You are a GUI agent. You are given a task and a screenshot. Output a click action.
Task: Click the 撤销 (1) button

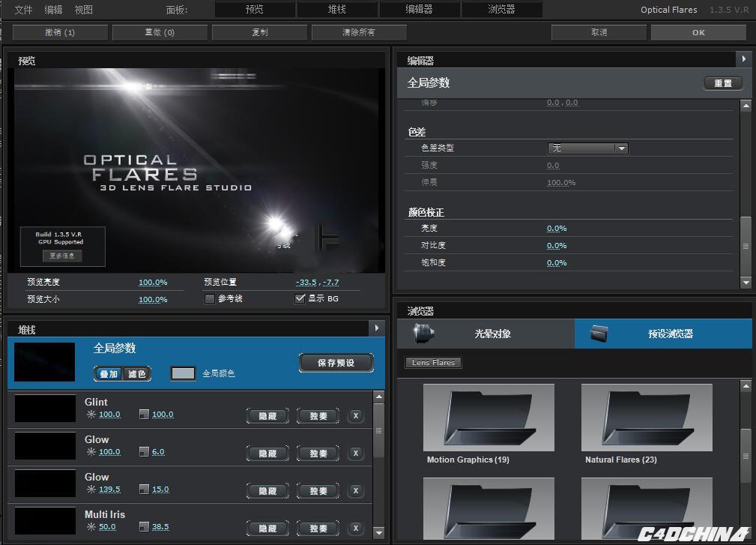60,32
